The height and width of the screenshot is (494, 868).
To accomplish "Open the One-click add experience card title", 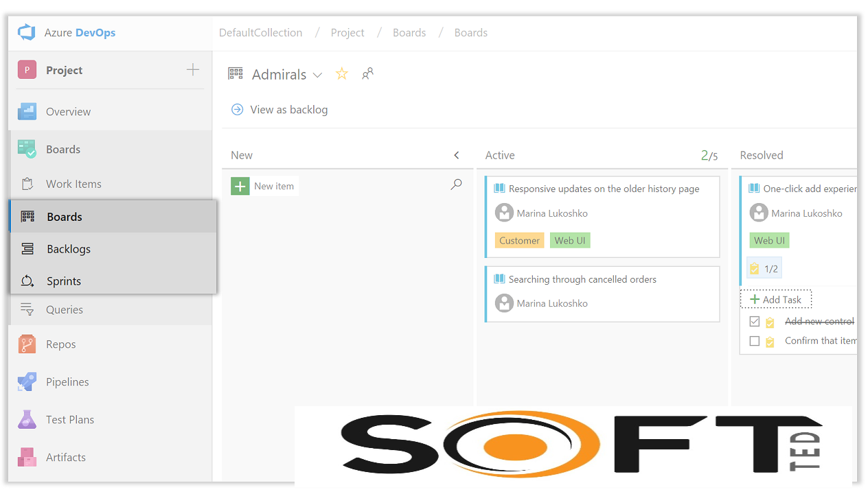I will point(810,188).
